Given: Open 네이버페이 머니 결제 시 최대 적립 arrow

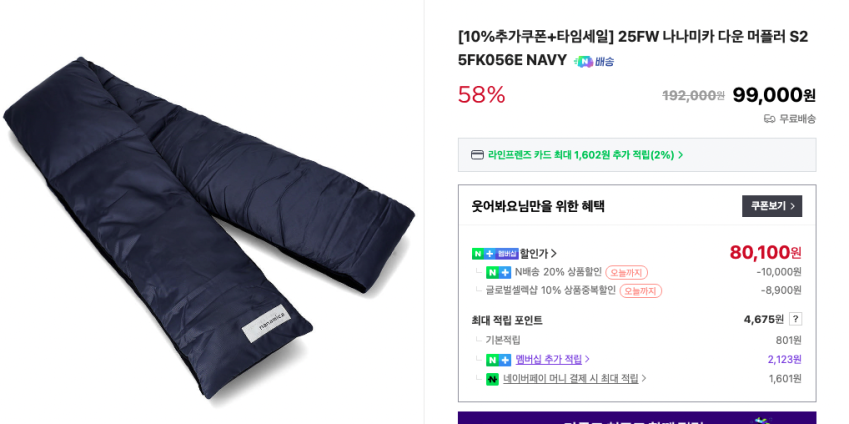Looking at the screenshot, I should pos(644,379).
